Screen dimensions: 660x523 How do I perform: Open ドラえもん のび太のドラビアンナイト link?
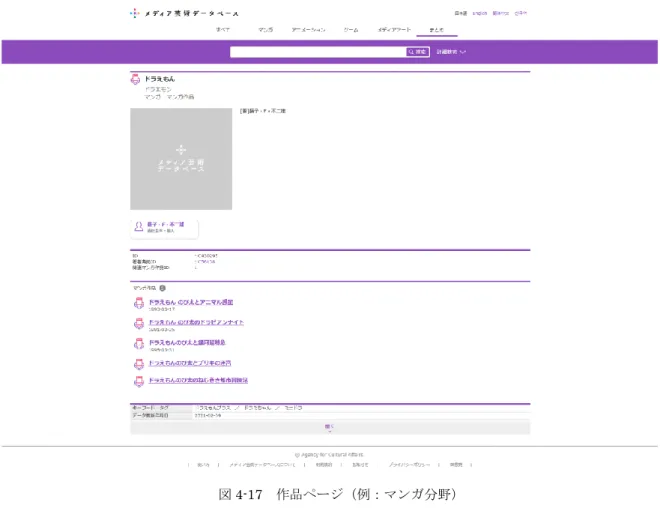click(x=196, y=322)
